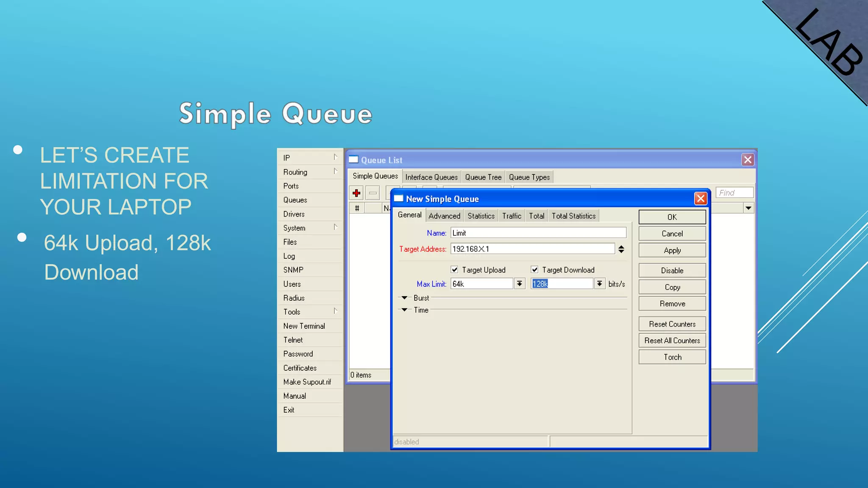The width and height of the screenshot is (868, 488).
Task: Uncheck the Target Upload checkbox
Action: [x=454, y=270]
